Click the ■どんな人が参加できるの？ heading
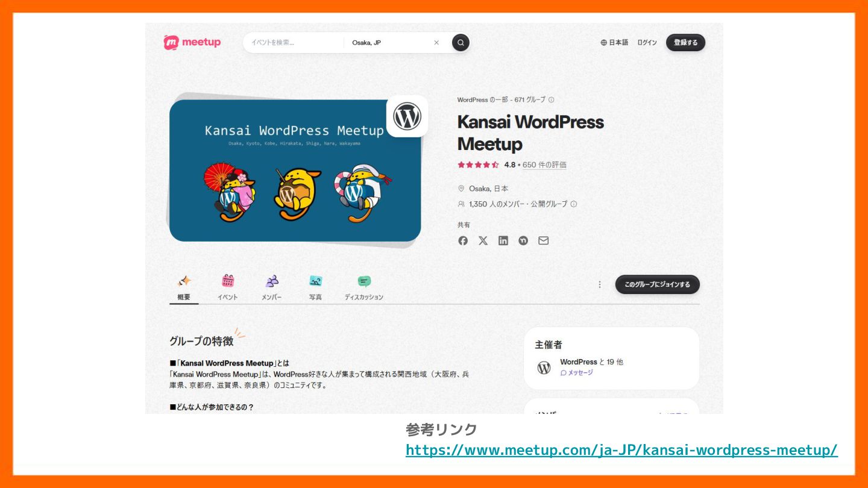The image size is (868, 488). click(x=212, y=407)
